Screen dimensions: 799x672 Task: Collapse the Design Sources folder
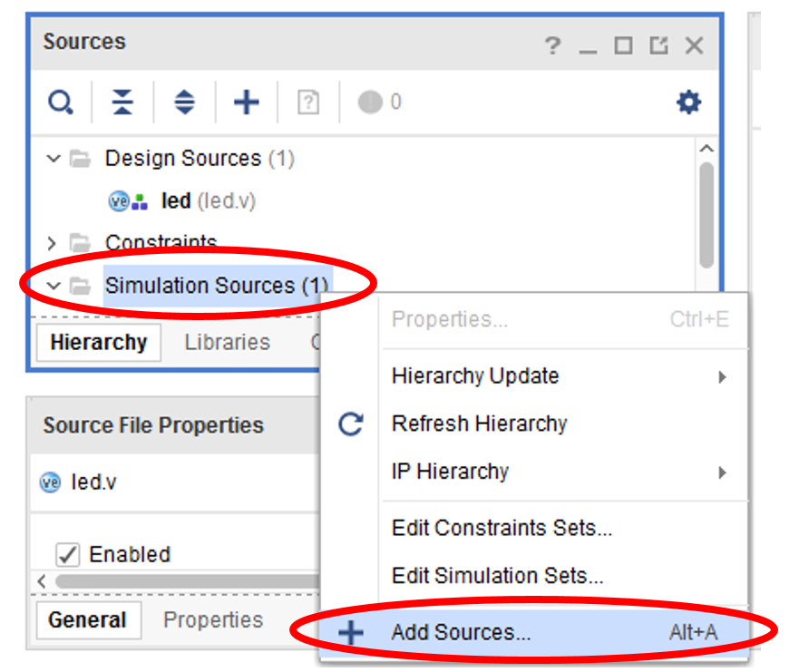54,160
